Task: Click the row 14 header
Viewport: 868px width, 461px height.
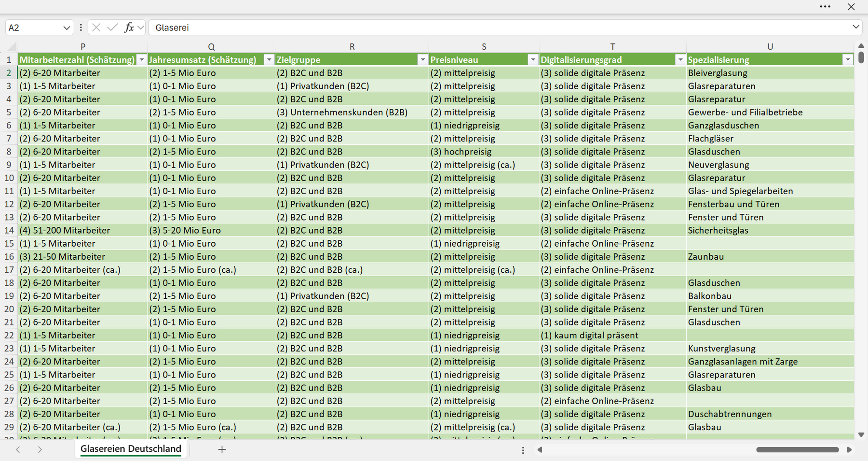Action: tap(9, 230)
